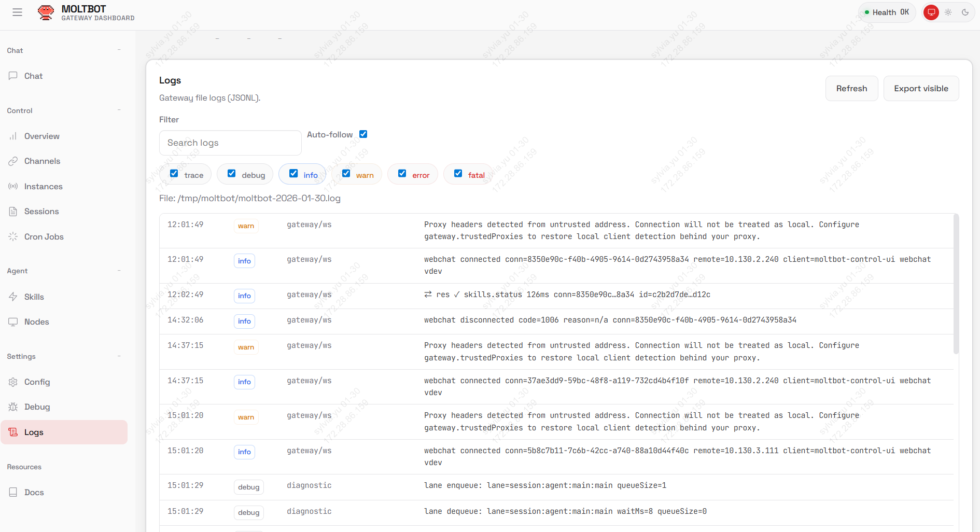Collapse the Control sidebar section
980x532 pixels.
(x=119, y=110)
